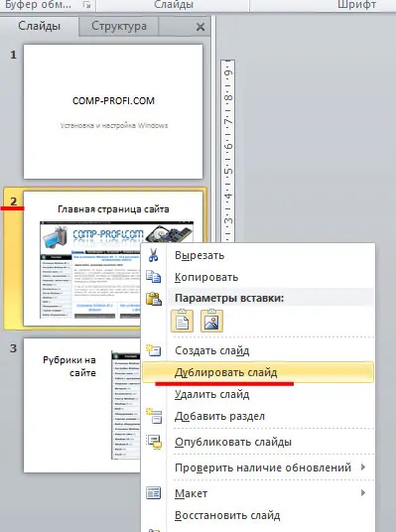Image resolution: width=396 pixels, height=532 pixels.
Task: Select Создать слайд menu entry
Action: pyautogui.click(x=258, y=350)
